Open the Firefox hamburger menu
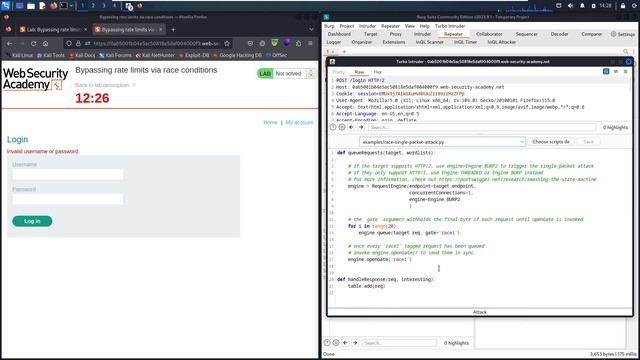 pyautogui.click(x=310, y=43)
